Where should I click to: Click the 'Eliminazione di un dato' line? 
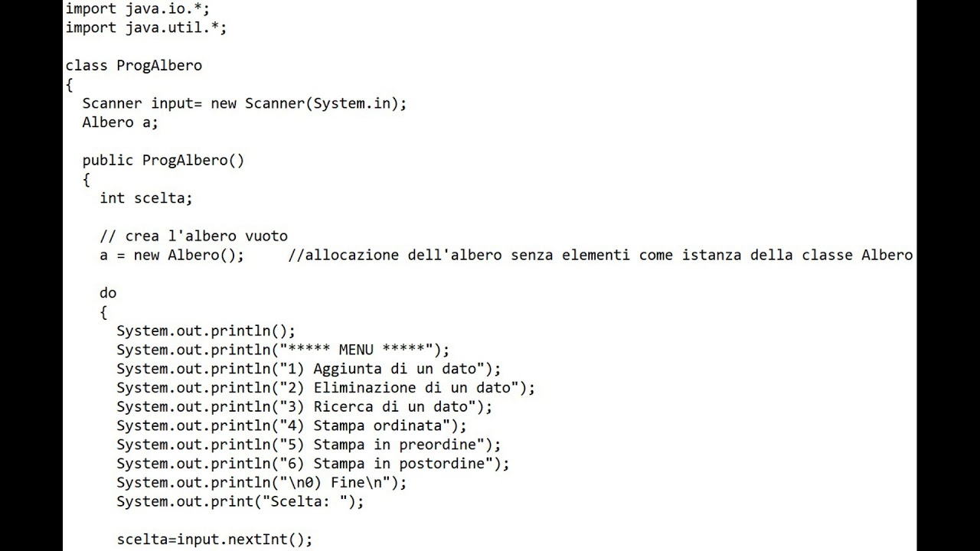(325, 387)
